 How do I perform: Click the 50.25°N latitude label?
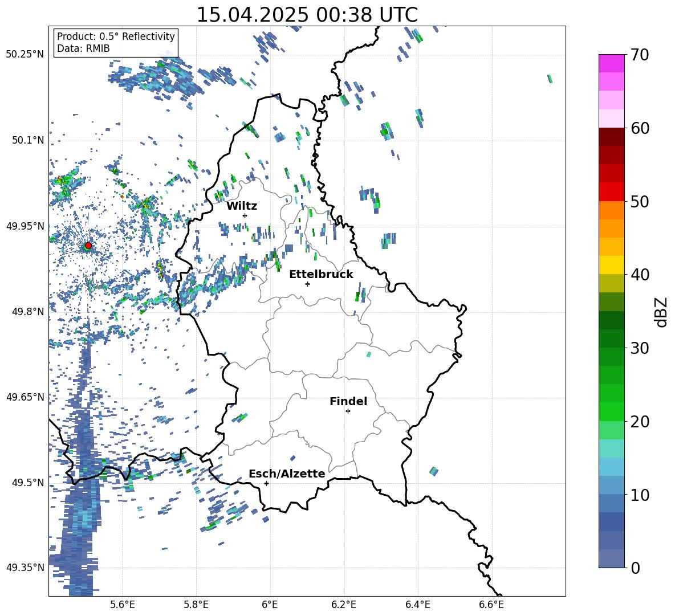(25, 55)
